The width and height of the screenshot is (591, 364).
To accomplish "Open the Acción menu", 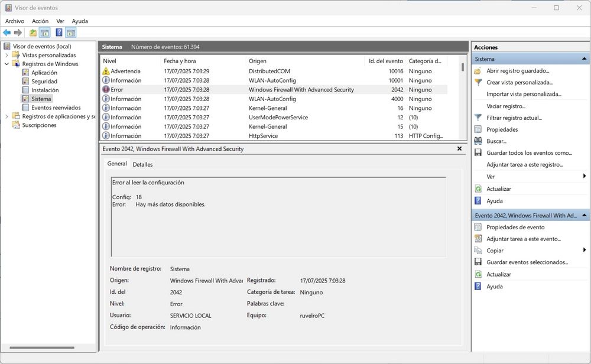I will pyautogui.click(x=40, y=21).
